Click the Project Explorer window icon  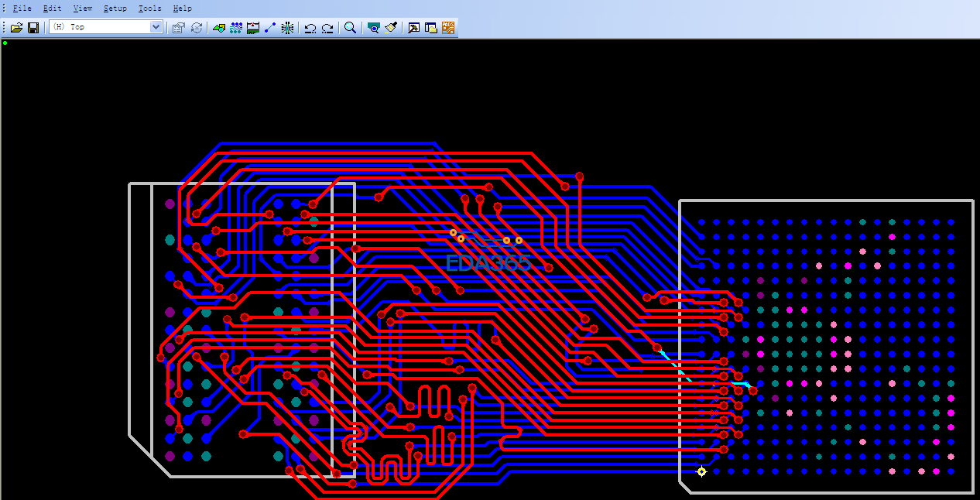point(431,28)
